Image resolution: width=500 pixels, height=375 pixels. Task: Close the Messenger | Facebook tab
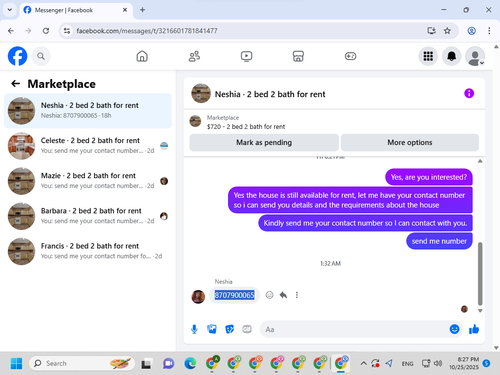pos(125,10)
